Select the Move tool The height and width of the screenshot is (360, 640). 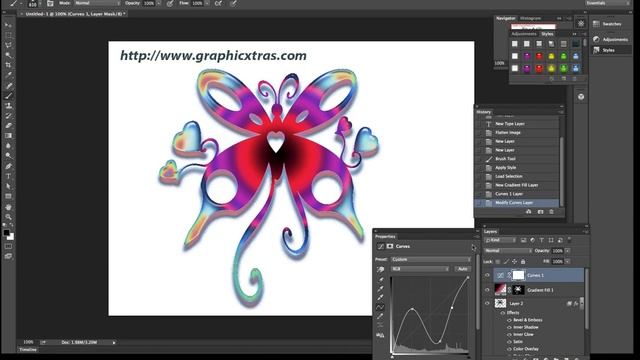(8, 25)
